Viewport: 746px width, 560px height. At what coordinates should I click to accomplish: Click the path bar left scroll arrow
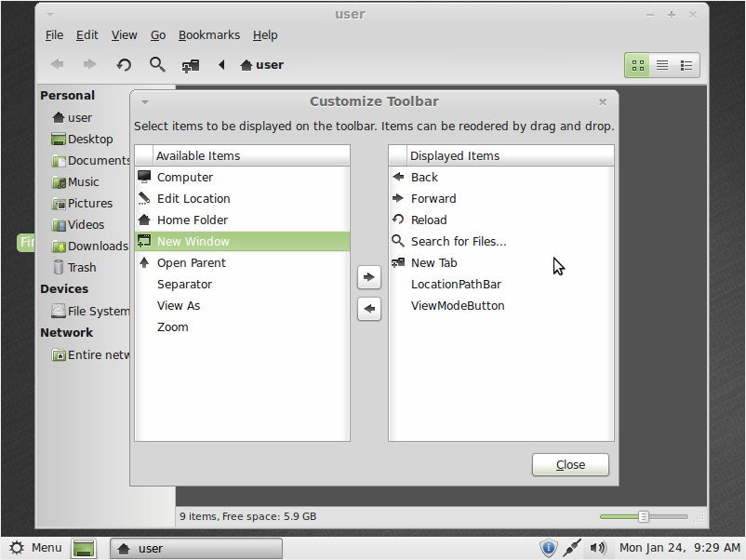tap(221, 65)
